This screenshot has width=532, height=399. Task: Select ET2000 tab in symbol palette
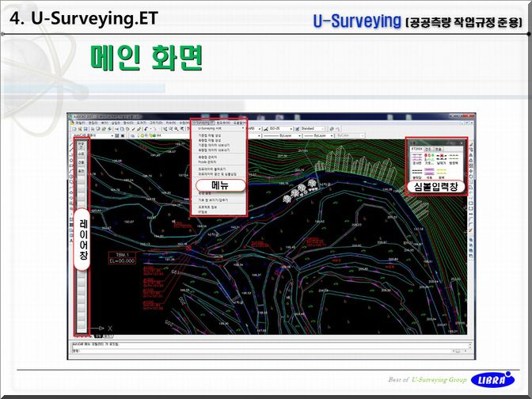(416, 149)
